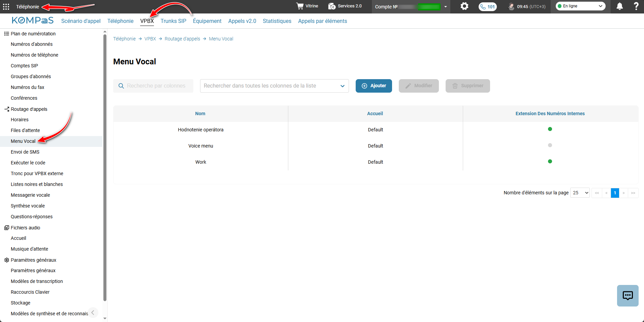
Task: Open the Services 2.0 wallet icon
Action: tap(332, 6)
